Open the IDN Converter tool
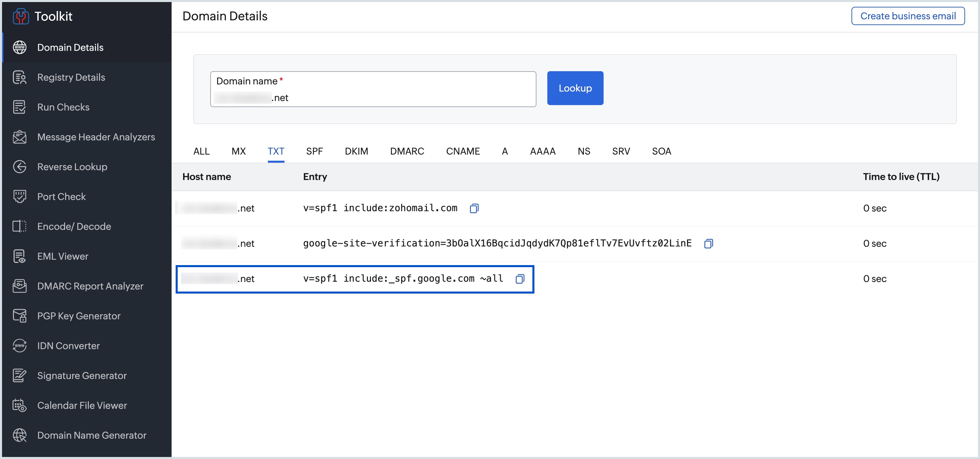This screenshot has width=980, height=459. (68, 346)
